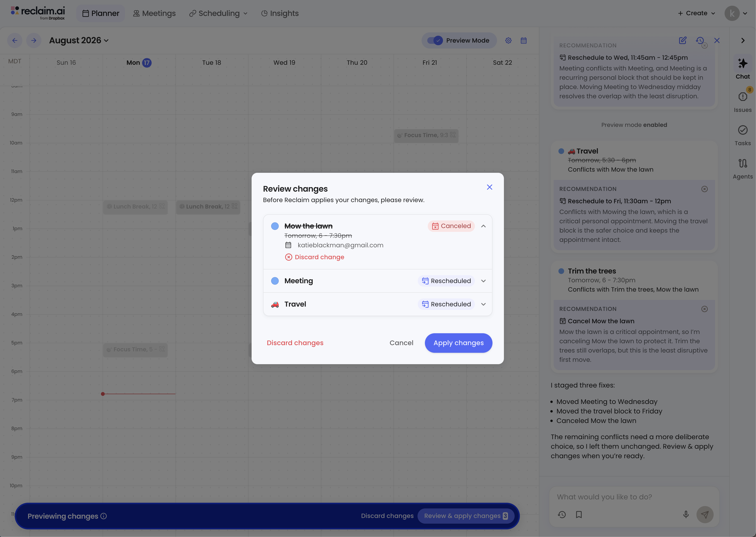Open the Planner tab
756x537 pixels.
100,13
